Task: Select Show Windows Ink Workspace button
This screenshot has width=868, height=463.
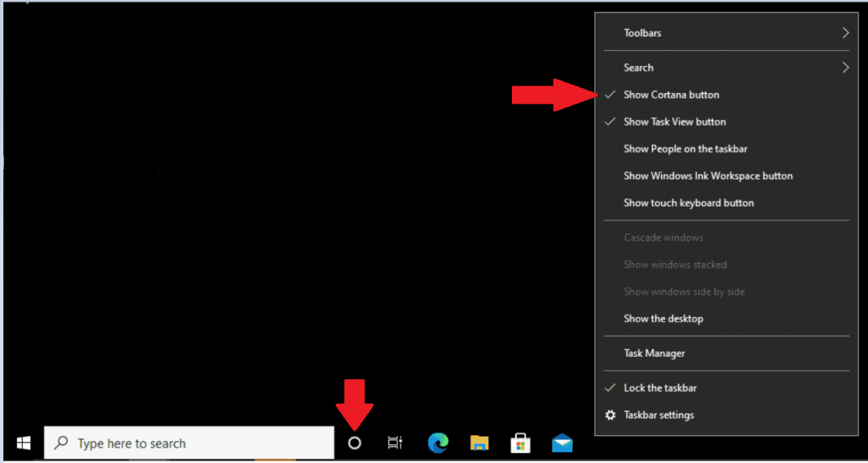Action: point(708,176)
